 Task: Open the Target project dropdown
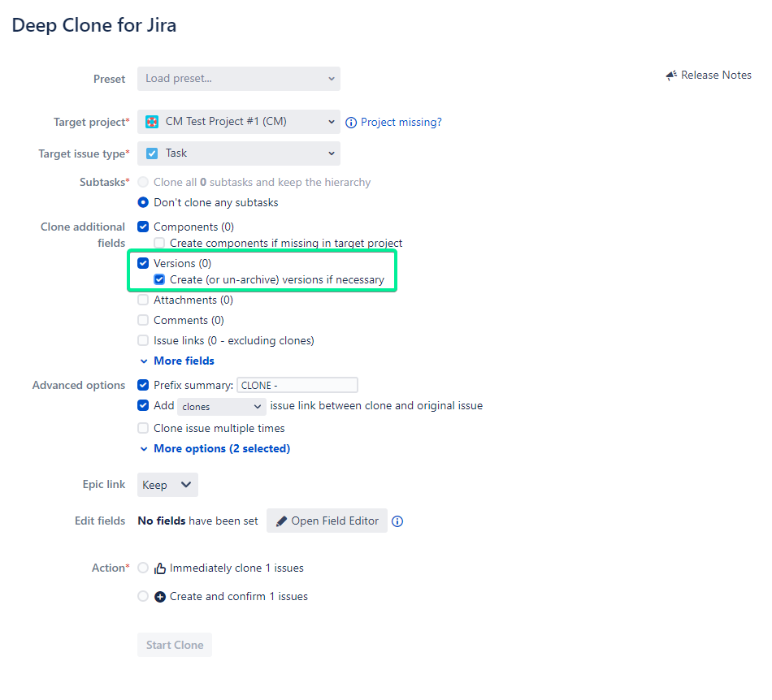pyautogui.click(x=238, y=121)
